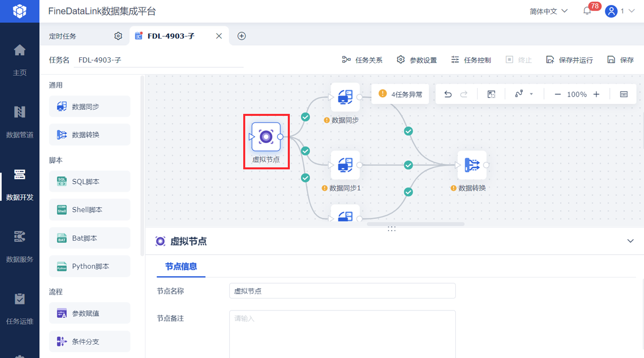This screenshot has height=358, width=644.
Task: Click the 4任务异常 warning badge
Action: (400, 94)
